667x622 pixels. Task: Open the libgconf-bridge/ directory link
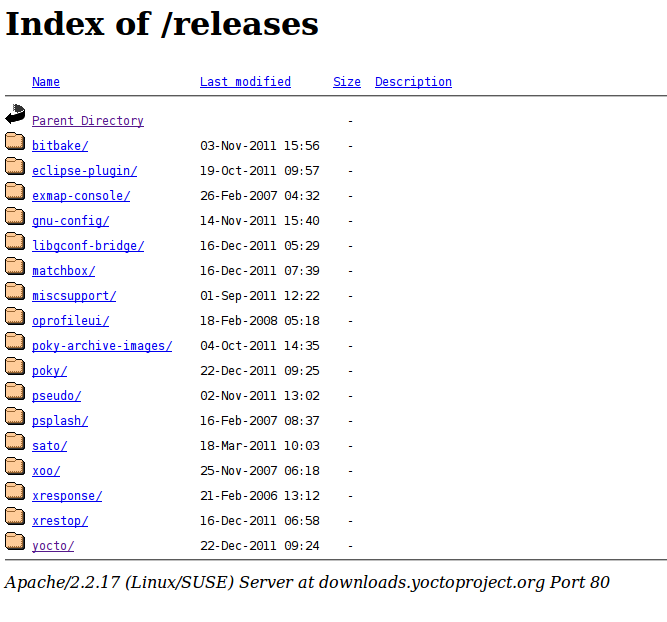88,246
